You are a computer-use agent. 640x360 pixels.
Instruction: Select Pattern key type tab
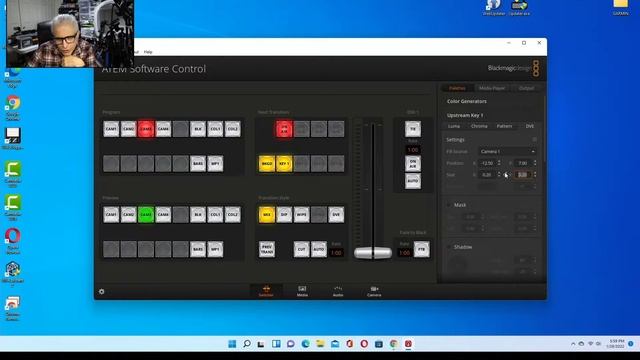point(504,126)
